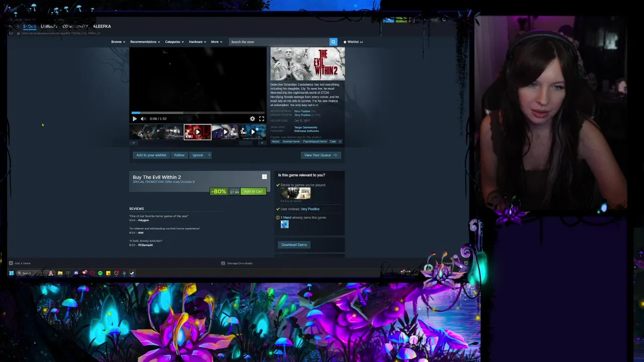Click User reviews Very Positive link
This screenshot has width=644, height=362.
(x=310, y=209)
